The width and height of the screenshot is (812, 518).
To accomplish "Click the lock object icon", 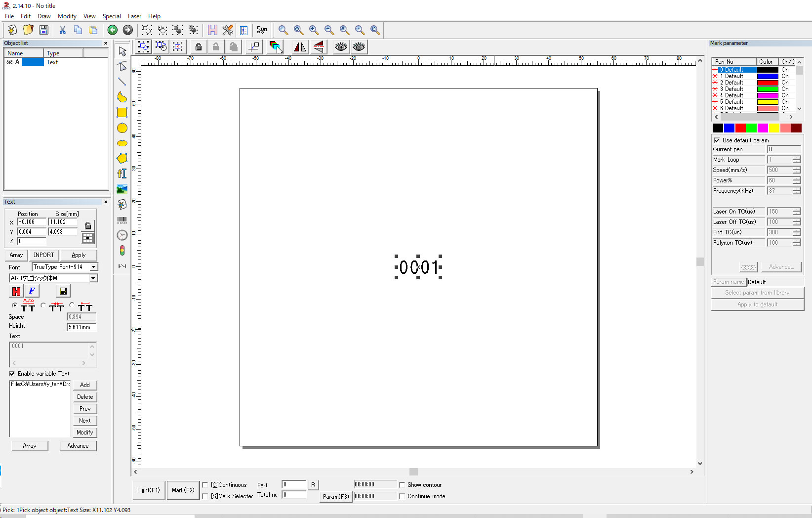I will point(199,47).
